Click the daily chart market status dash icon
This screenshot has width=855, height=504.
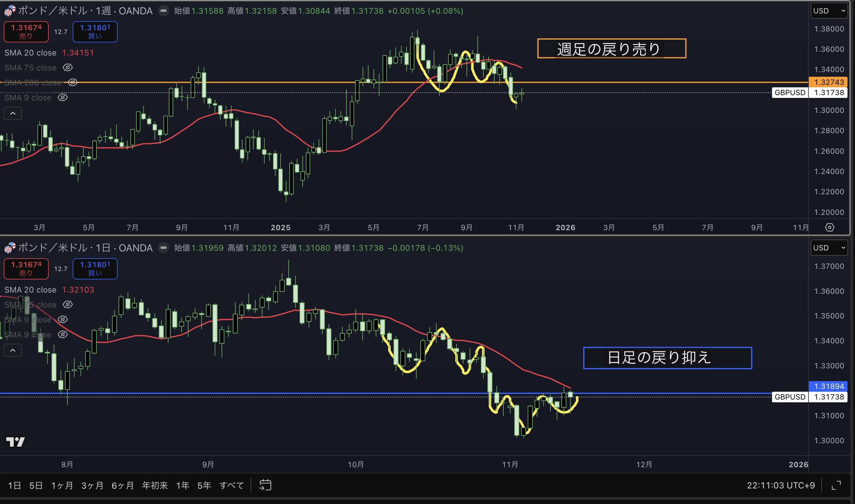tap(164, 248)
